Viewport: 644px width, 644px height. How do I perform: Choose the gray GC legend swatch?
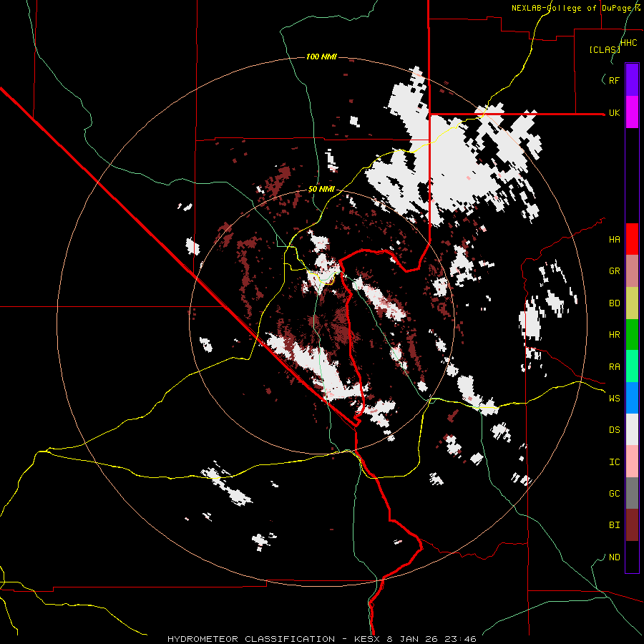(x=632, y=493)
